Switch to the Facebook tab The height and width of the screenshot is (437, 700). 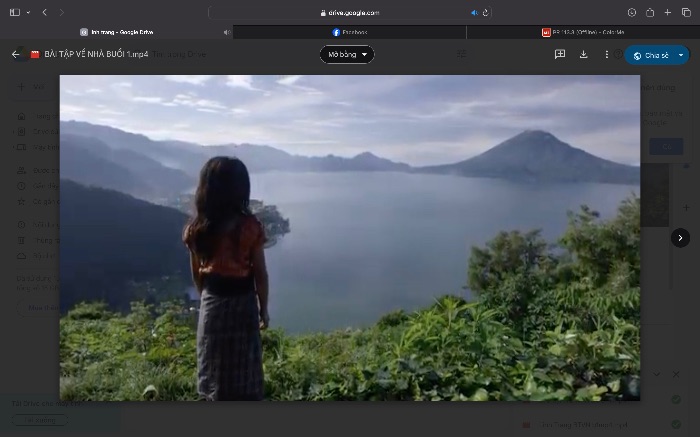[x=350, y=32]
